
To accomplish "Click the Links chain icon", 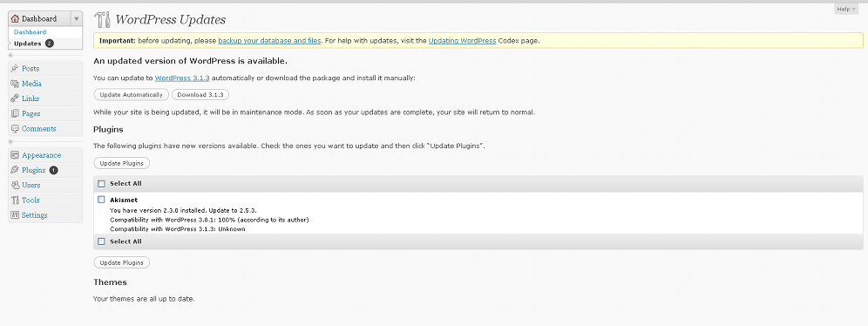I will [15, 98].
